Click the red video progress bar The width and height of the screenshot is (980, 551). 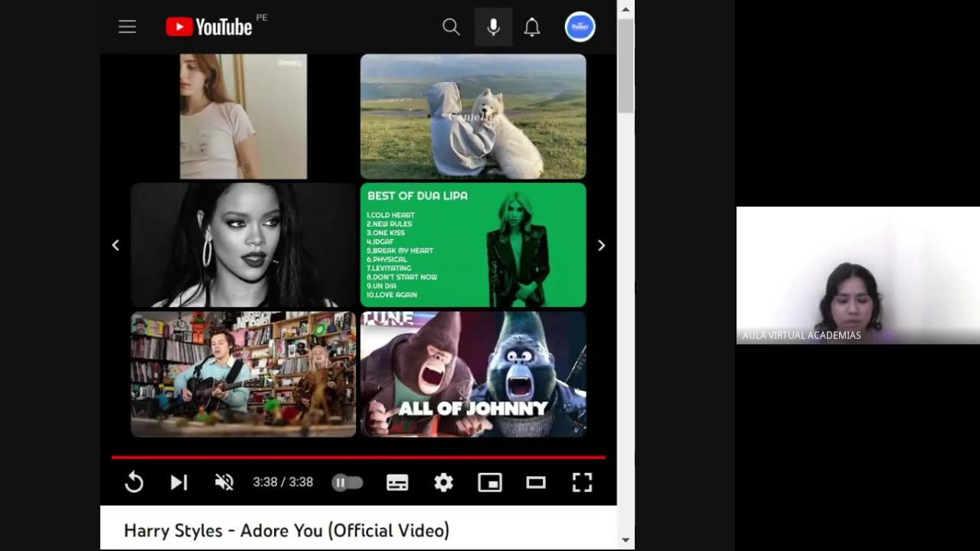pyautogui.click(x=358, y=457)
